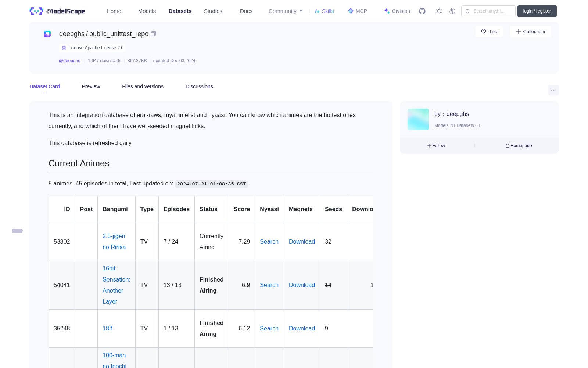The image size is (588, 368).
Task: Click Nyaasi Search for 16bit Sensation
Action: tap(269, 285)
